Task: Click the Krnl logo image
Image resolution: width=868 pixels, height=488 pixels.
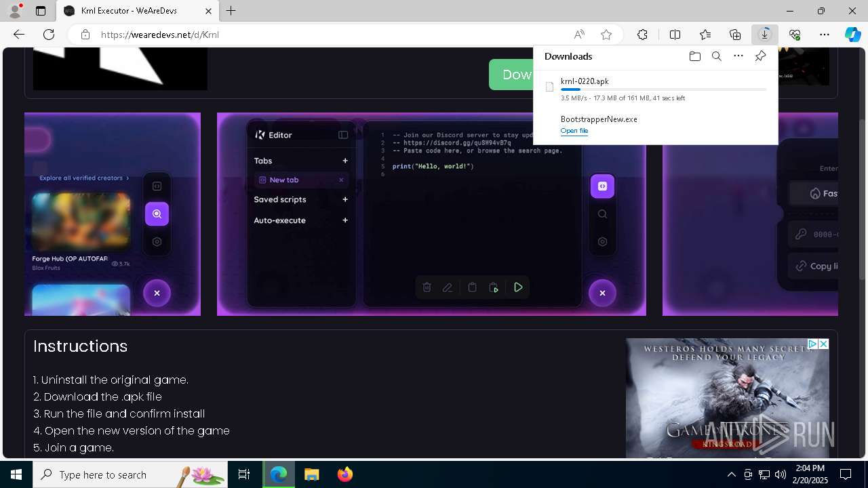Action: [x=120, y=68]
